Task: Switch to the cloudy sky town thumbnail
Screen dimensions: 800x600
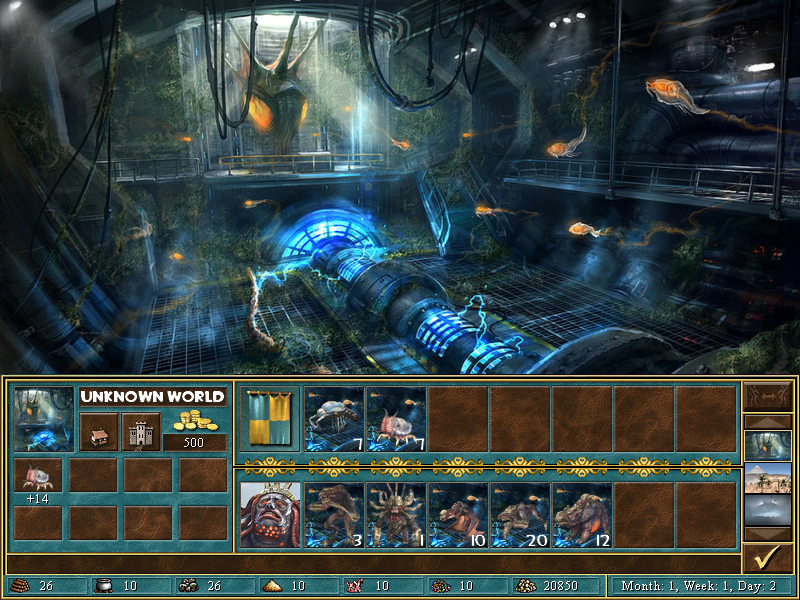Action: [x=768, y=510]
